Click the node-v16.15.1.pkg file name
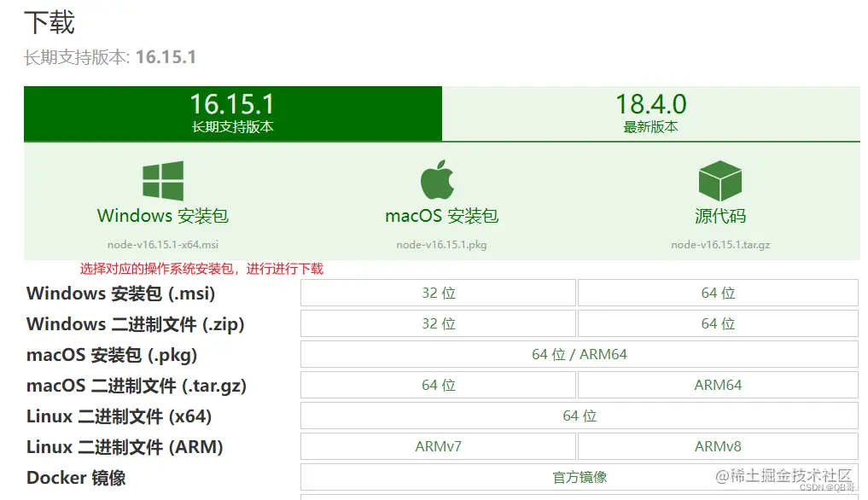The image size is (868, 500). click(x=442, y=245)
